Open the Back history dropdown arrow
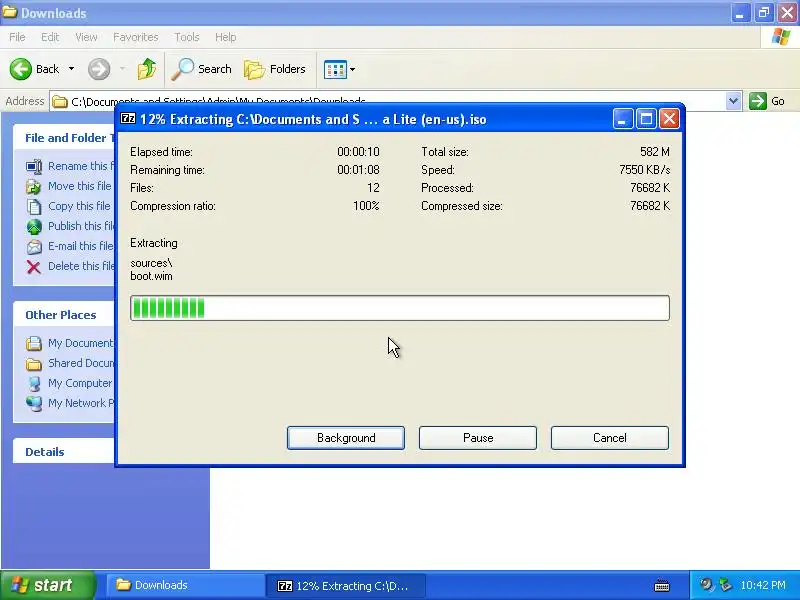800x600 pixels. 71,69
